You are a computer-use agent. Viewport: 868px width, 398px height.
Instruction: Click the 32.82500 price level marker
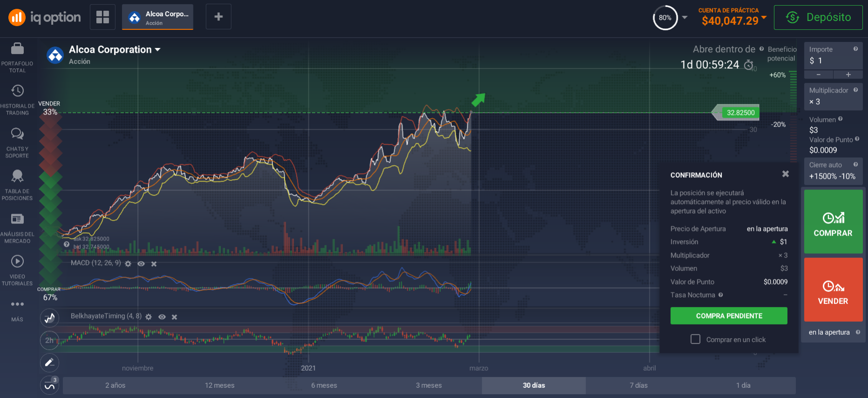point(736,113)
